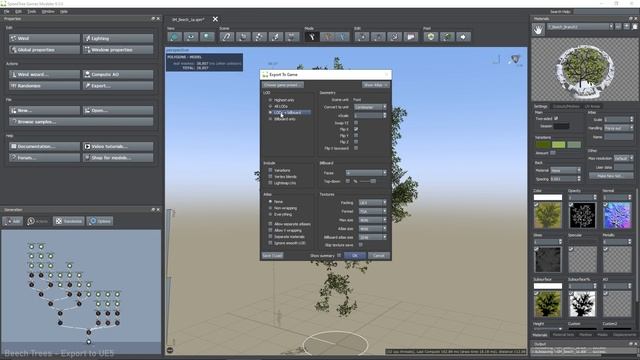
Task: Click the fifth Scene toolbar icon
Action: click(292, 37)
